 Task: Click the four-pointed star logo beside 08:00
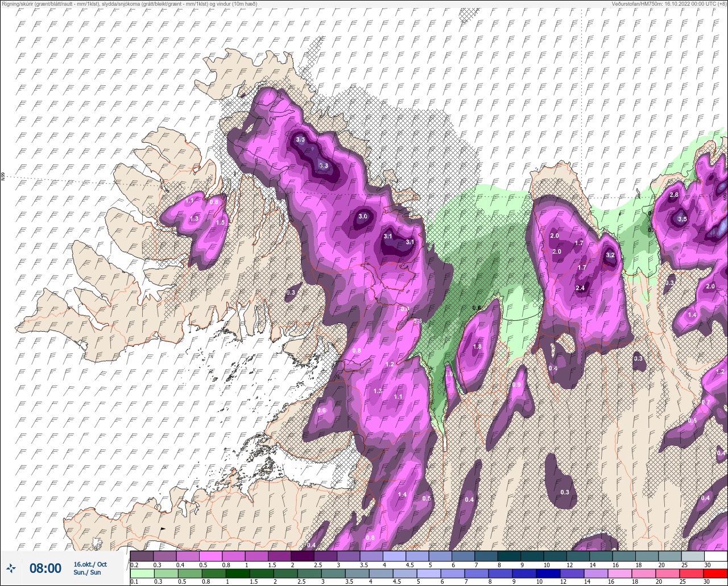(x=11, y=568)
